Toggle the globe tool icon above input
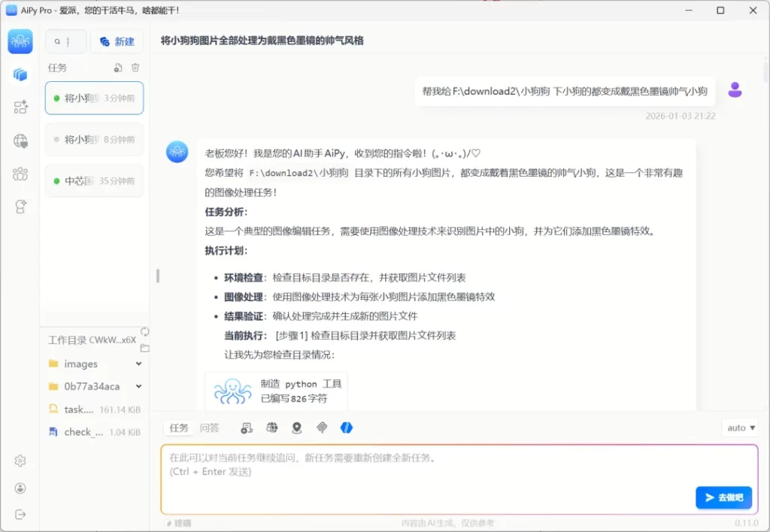 (x=271, y=428)
